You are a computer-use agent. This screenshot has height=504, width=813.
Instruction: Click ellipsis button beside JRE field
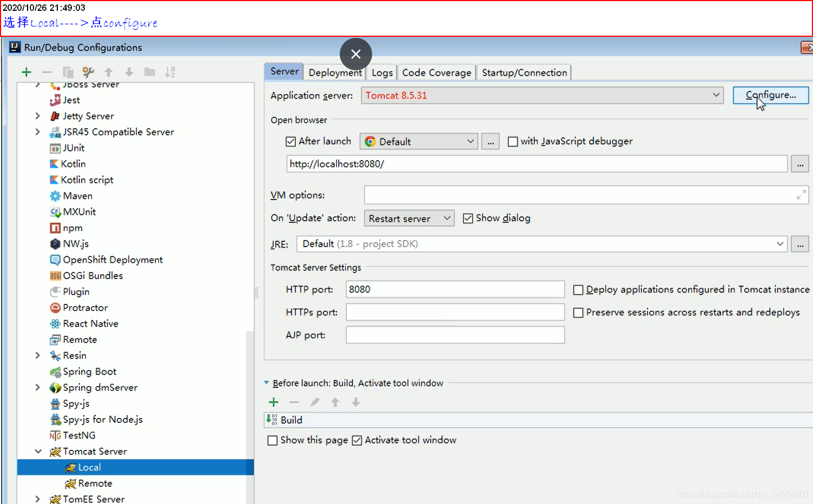[x=800, y=244]
